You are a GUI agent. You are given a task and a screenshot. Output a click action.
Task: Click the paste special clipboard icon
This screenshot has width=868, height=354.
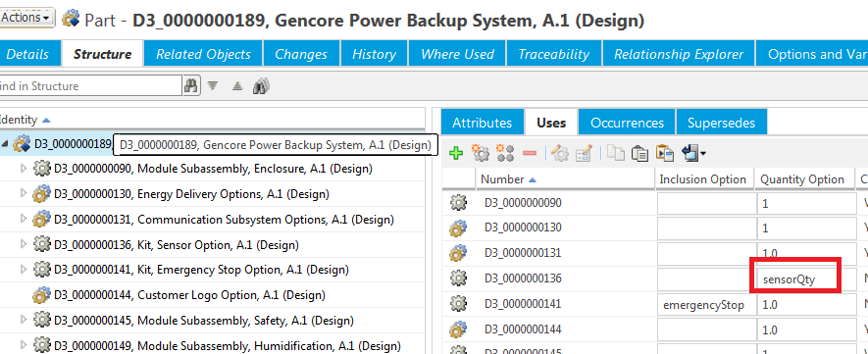[664, 153]
